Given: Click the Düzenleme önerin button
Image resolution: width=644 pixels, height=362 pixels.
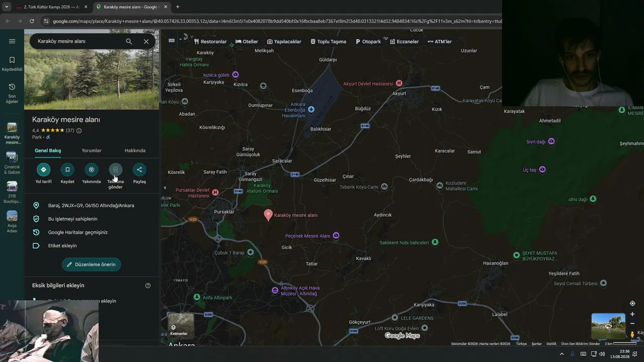Looking at the screenshot, I should [92, 264].
